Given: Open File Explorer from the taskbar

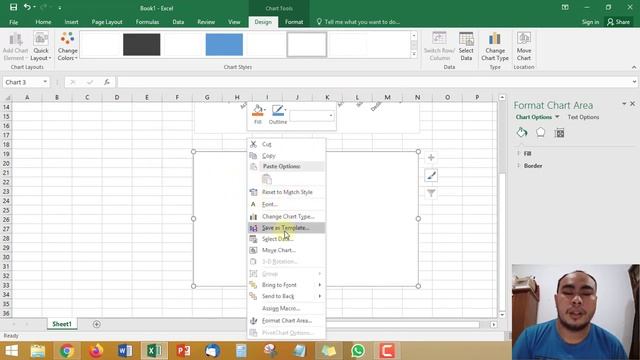Looking at the screenshot, I should tap(38, 351).
